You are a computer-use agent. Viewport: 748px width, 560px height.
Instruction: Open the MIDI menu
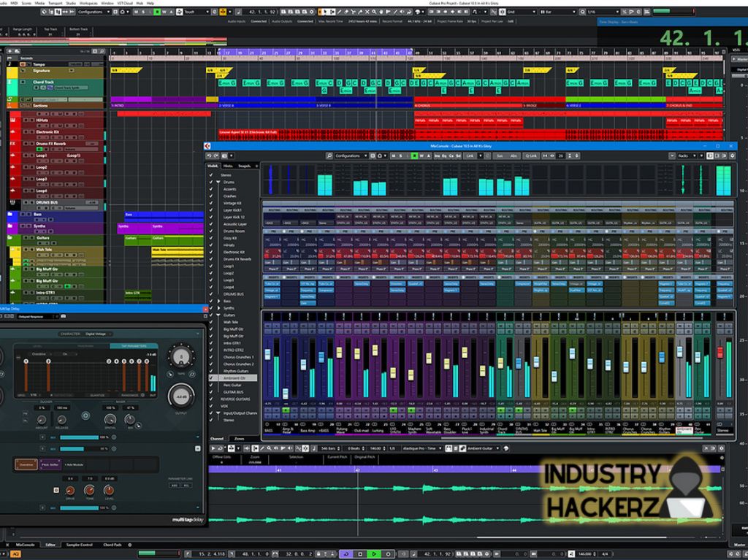(15, 3)
